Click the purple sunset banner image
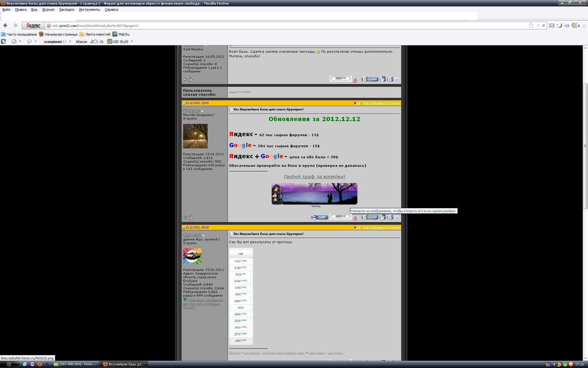 314,194
